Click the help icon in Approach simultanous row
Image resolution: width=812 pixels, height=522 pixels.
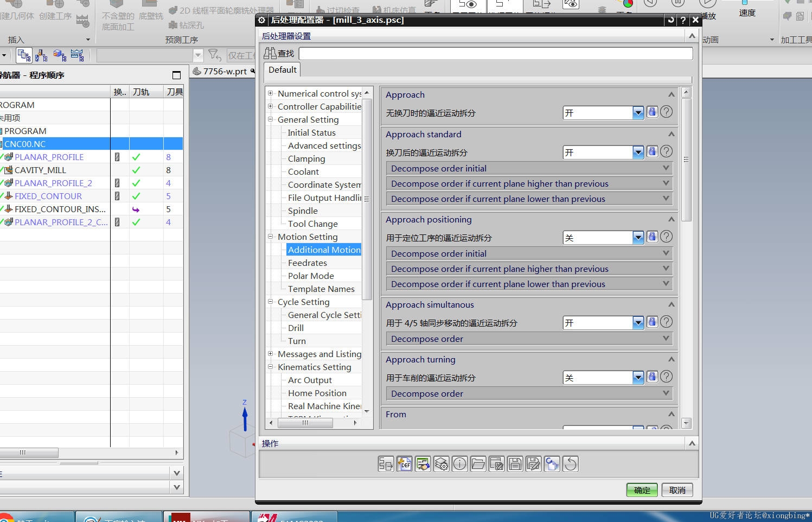[x=667, y=322]
